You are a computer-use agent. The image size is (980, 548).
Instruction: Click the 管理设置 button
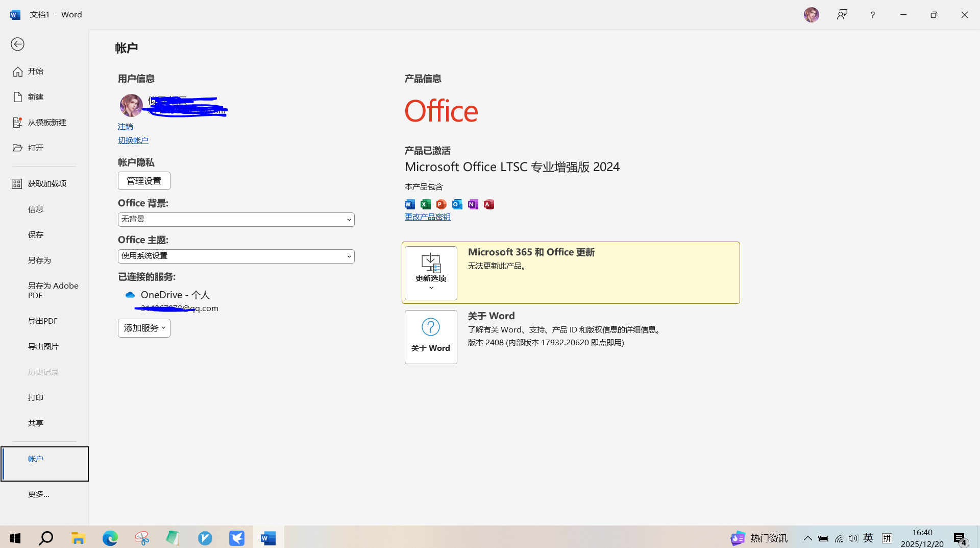pyautogui.click(x=144, y=181)
